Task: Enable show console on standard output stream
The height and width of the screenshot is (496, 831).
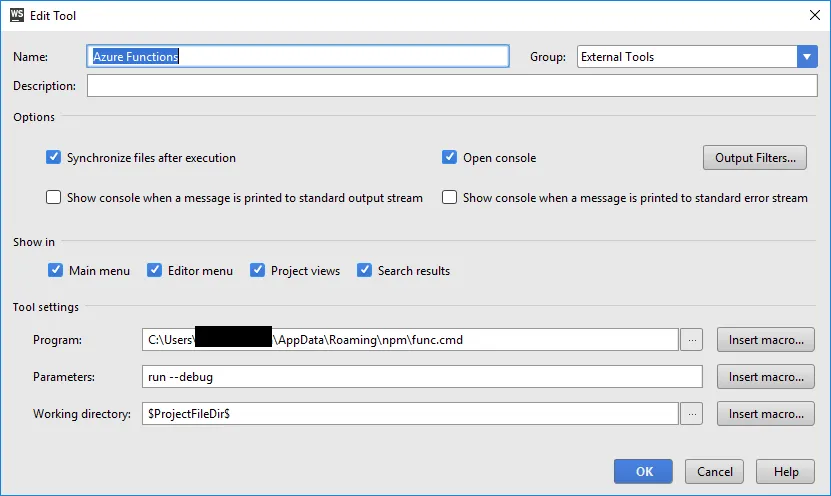Action: point(53,197)
